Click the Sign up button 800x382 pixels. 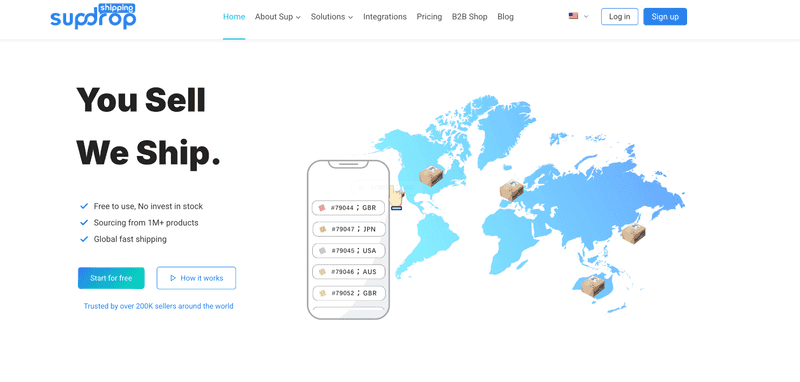665,17
